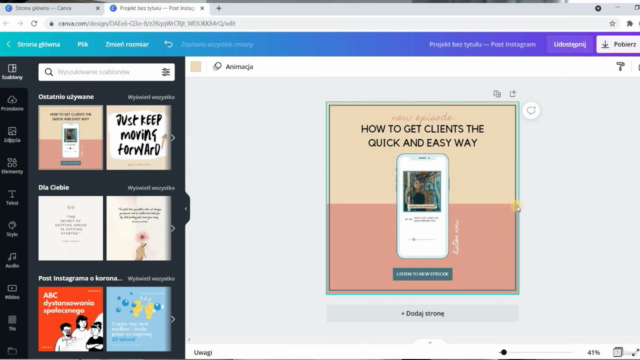The height and width of the screenshot is (360, 640).
Task: Click the beige background color swatch
Action: tap(196, 67)
